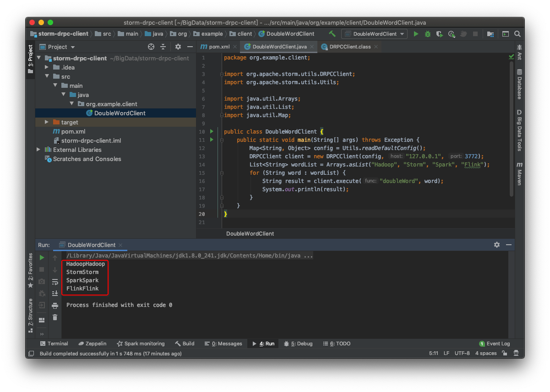Open the Profiler run icon
The height and width of the screenshot is (392, 550).
(452, 34)
